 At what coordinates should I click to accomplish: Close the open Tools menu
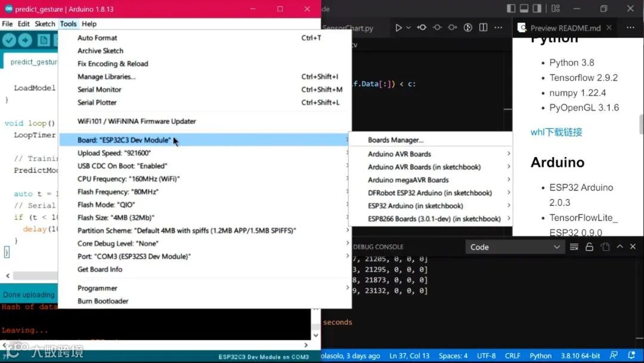pos(68,24)
